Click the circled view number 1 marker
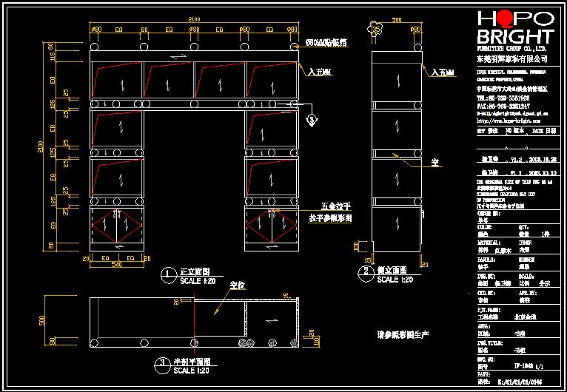This screenshot has width=567, height=392. [x=168, y=275]
